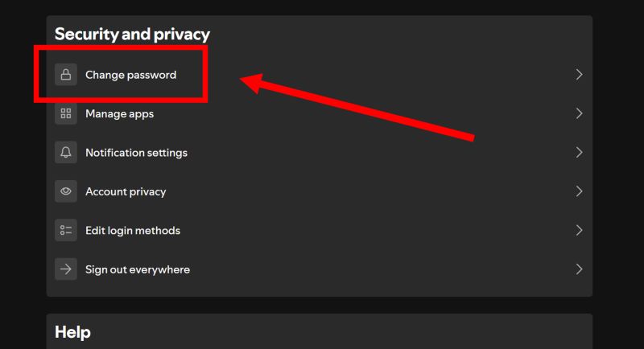
Task: Click the Security and privacy heading
Action: 132,34
